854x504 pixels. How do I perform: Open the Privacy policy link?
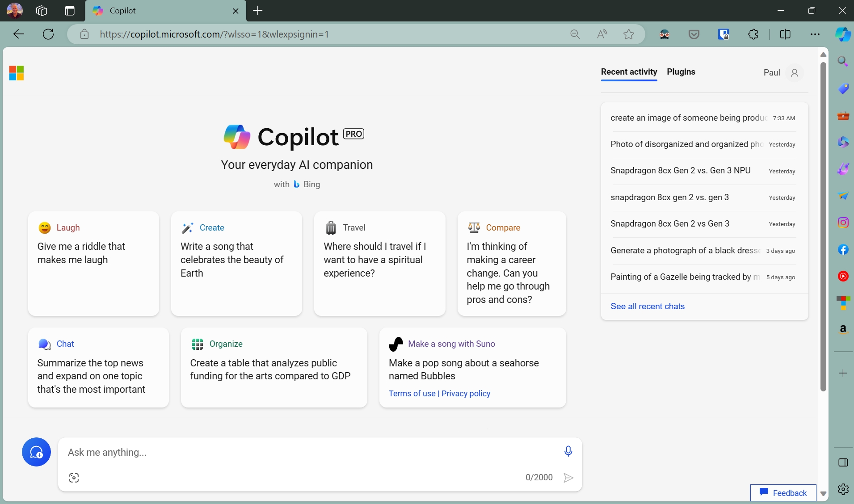466,394
